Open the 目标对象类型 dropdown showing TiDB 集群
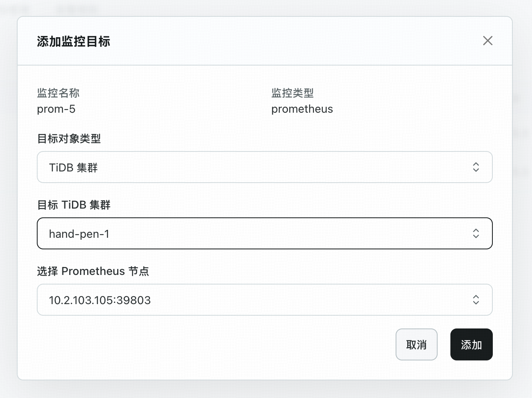Viewport: 532px width, 398px height. pos(265,167)
